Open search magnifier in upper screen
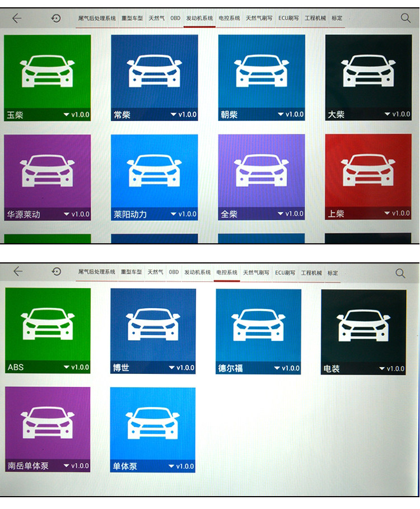This screenshot has width=420, height=509. click(406, 18)
